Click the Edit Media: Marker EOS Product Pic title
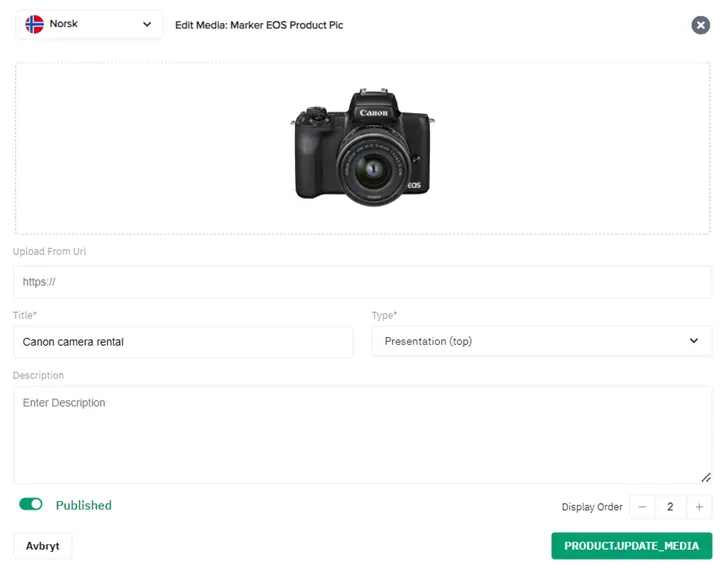This screenshot has height=575, width=724. tap(259, 25)
